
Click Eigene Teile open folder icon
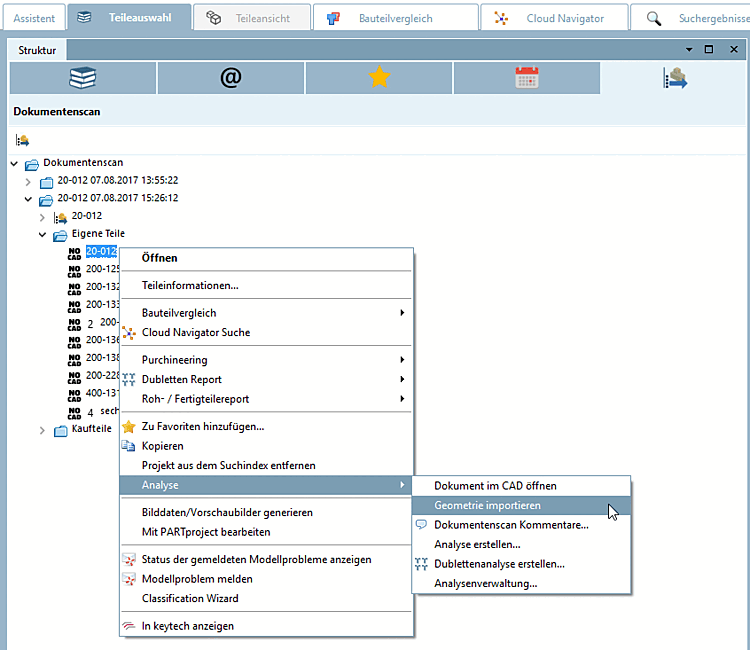(60, 236)
